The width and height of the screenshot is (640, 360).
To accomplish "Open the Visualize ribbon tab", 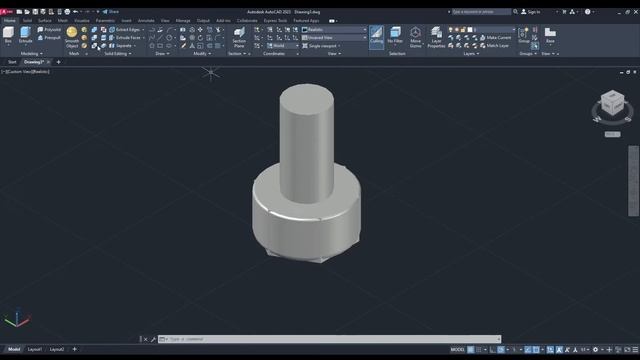I will coord(82,20).
